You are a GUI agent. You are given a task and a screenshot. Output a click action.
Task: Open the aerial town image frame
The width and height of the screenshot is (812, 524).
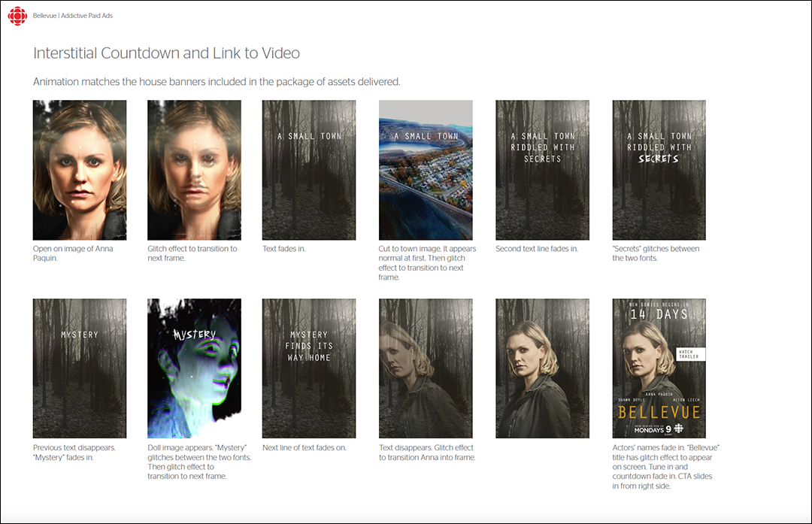point(426,170)
